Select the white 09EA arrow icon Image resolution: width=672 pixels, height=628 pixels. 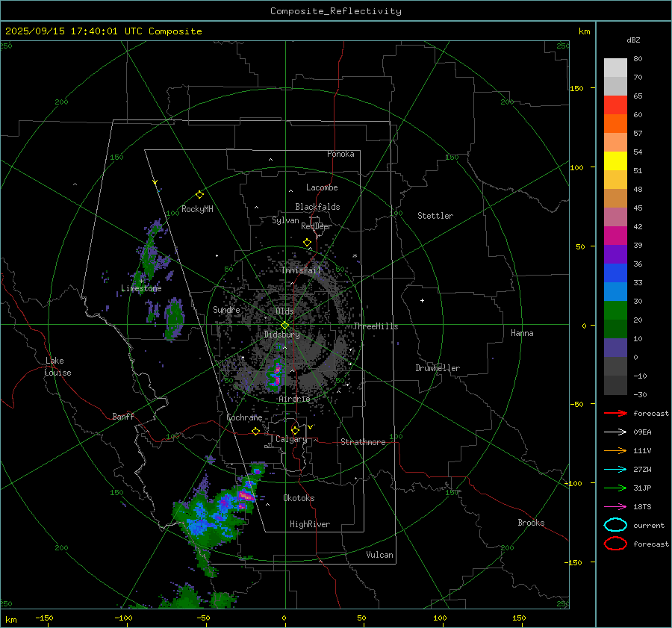(x=615, y=432)
